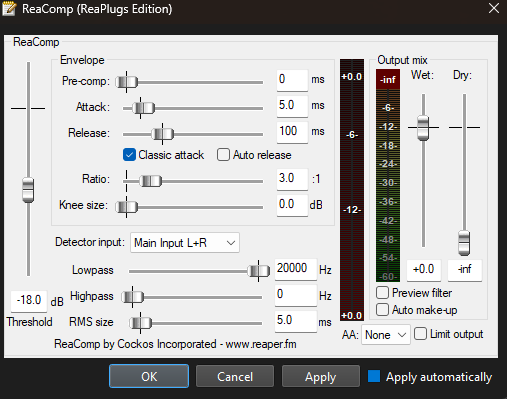Click the gain reduction meter

pyautogui.click(x=352, y=190)
